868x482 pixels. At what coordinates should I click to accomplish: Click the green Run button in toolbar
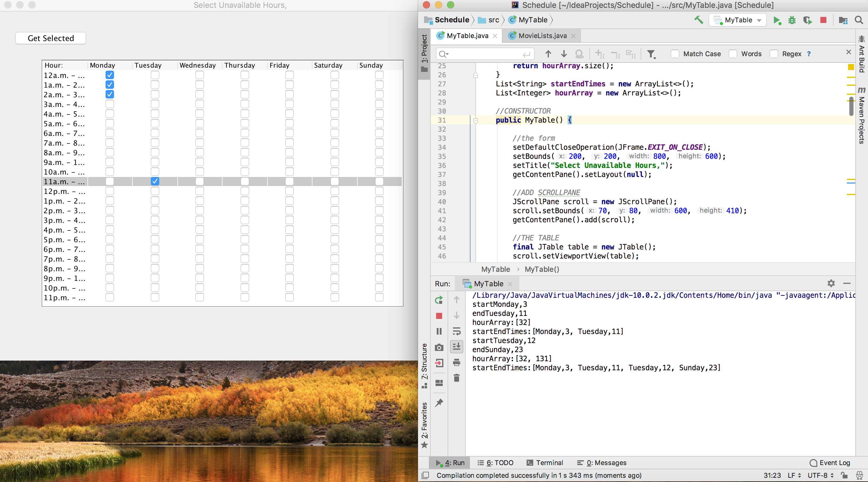click(777, 20)
